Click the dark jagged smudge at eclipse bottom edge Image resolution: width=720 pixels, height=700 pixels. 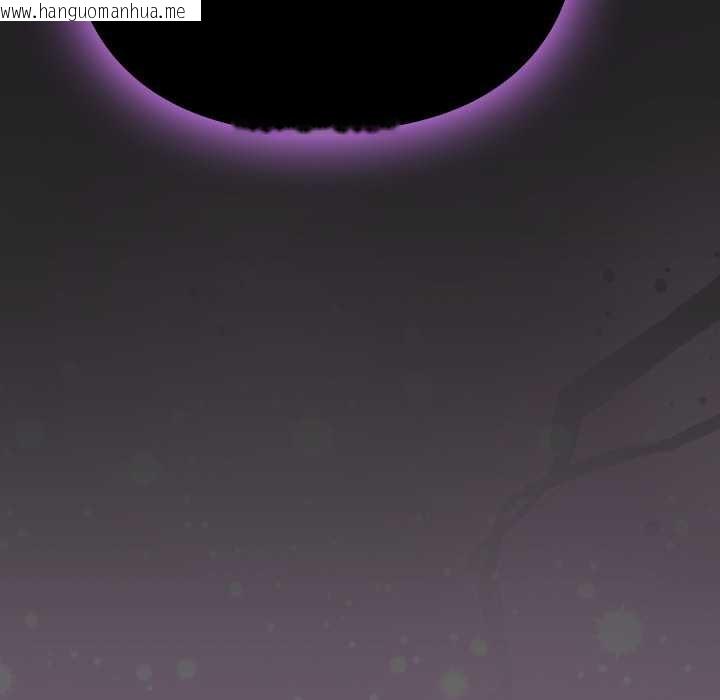point(315,127)
